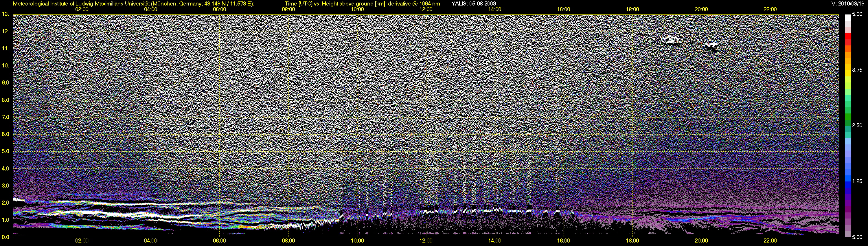Click the '22:00' label on the bottom time axis
This screenshot has height=246, width=868.
click(770, 241)
